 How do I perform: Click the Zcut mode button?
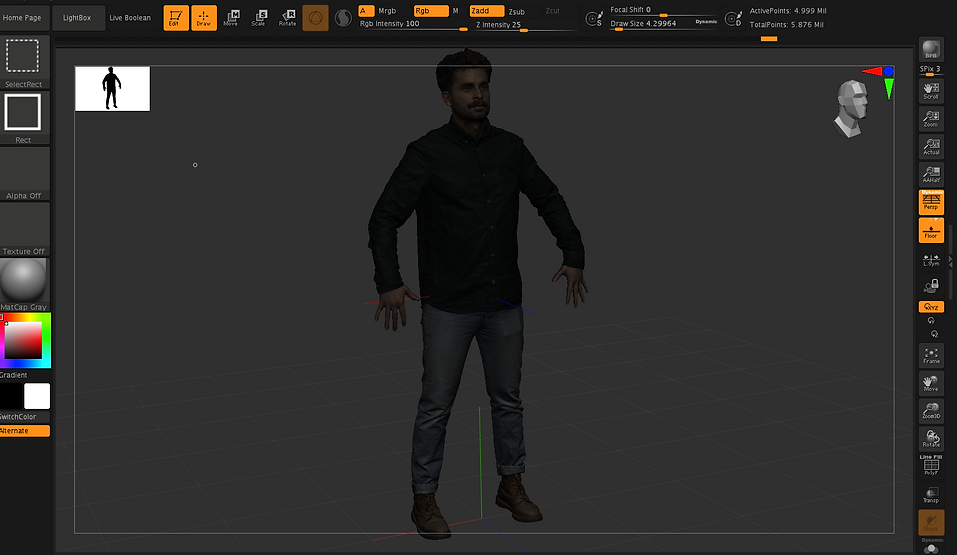click(553, 11)
